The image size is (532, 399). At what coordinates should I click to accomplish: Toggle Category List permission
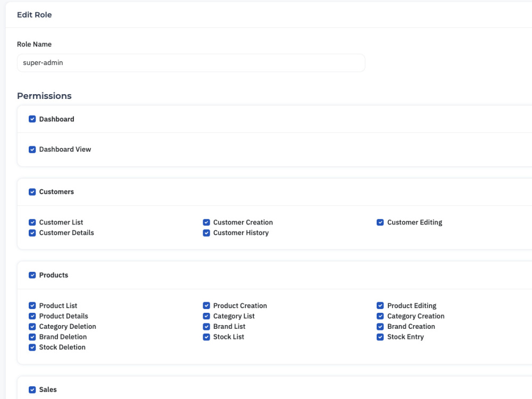click(x=206, y=316)
